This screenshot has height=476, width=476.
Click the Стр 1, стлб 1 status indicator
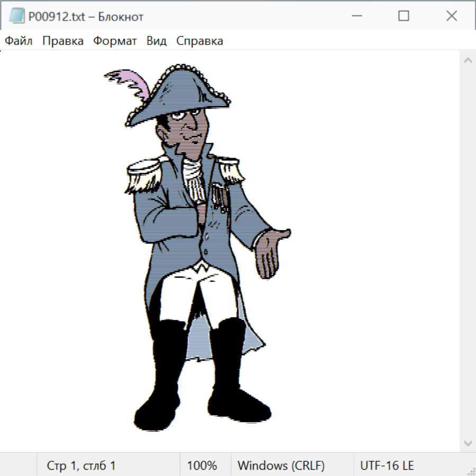tap(81, 466)
